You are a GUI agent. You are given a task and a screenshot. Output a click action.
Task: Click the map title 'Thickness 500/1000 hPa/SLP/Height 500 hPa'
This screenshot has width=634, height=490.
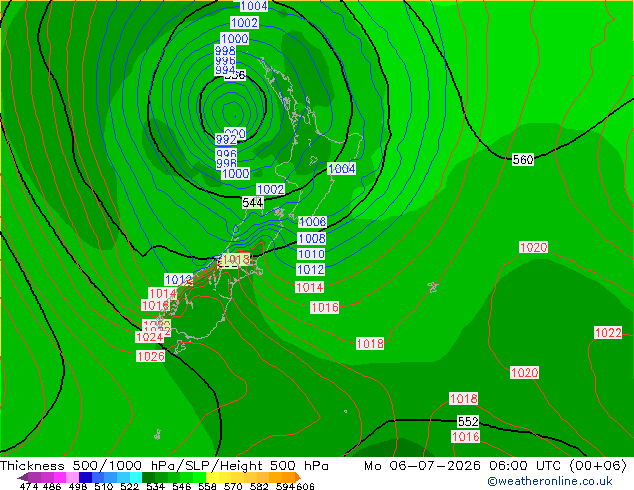[164, 466]
